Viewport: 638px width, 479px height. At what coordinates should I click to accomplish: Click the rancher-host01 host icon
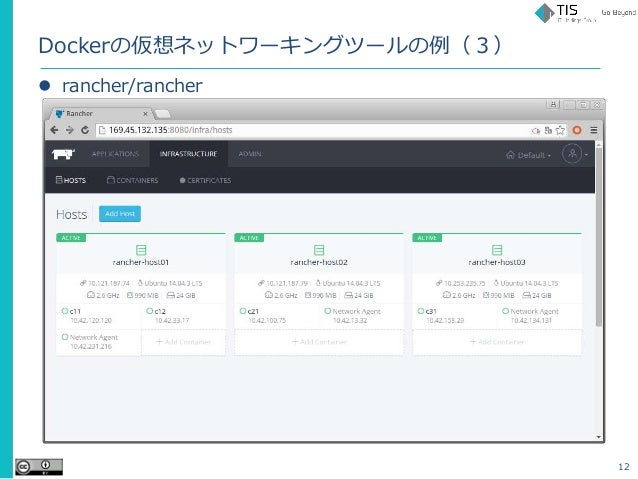(x=141, y=250)
